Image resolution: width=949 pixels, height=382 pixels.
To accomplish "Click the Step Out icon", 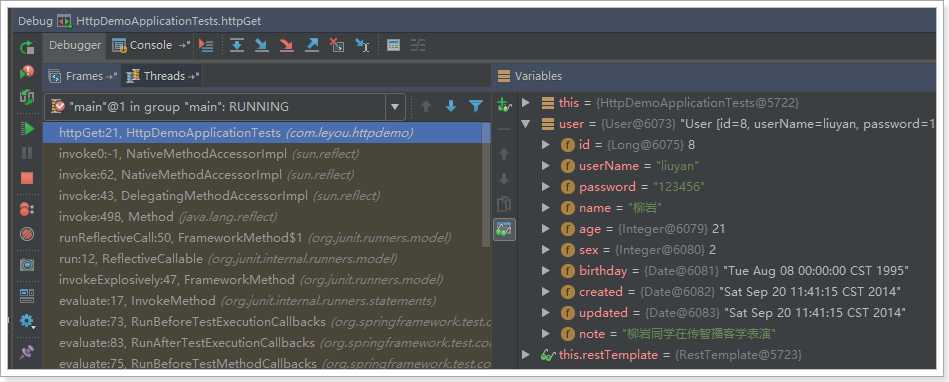I will coord(312,45).
